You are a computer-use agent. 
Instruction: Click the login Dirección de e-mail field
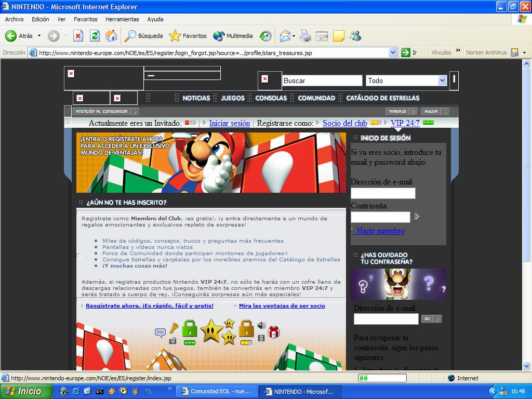pyautogui.click(x=383, y=193)
